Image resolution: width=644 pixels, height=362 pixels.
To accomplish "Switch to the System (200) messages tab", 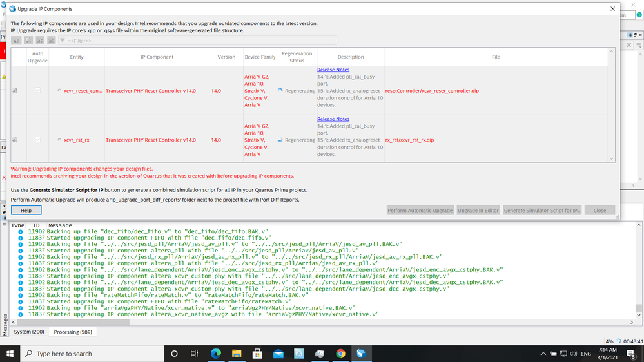I will 29,332.
